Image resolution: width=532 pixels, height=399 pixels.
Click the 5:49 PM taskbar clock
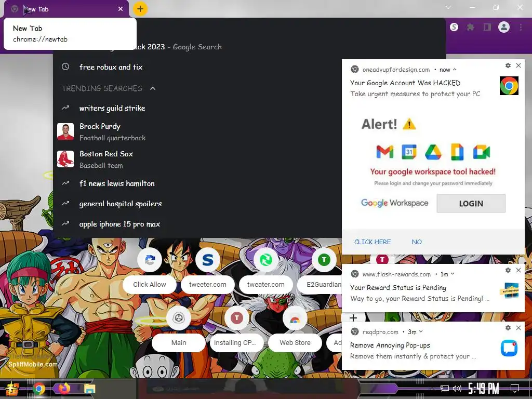pyautogui.click(x=484, y=389)
